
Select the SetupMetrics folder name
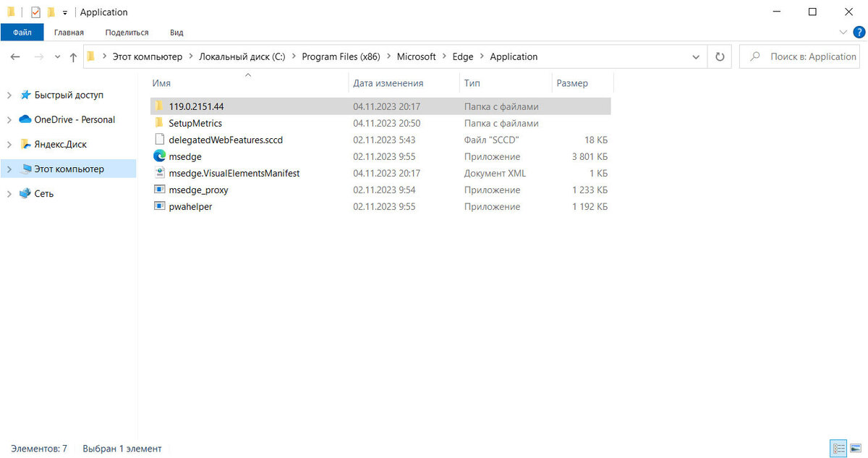195,123
